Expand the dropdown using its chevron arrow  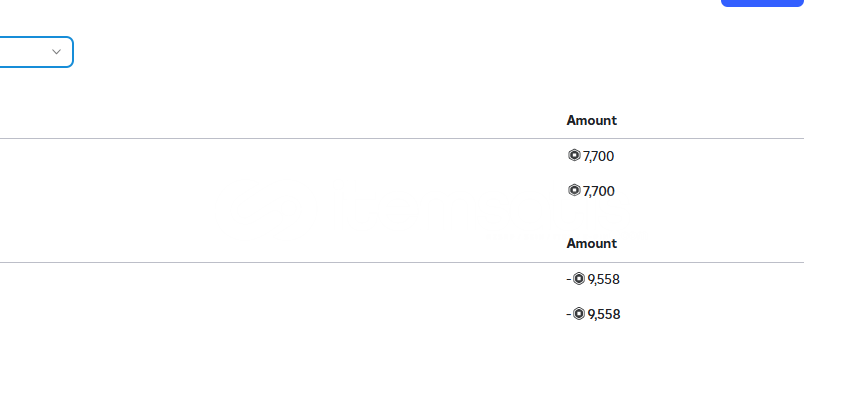(x=56, y=52)
